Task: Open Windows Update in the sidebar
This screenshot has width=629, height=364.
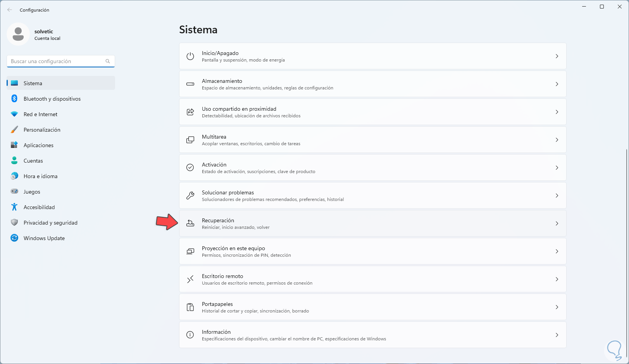Action: (x=44, y=238)
